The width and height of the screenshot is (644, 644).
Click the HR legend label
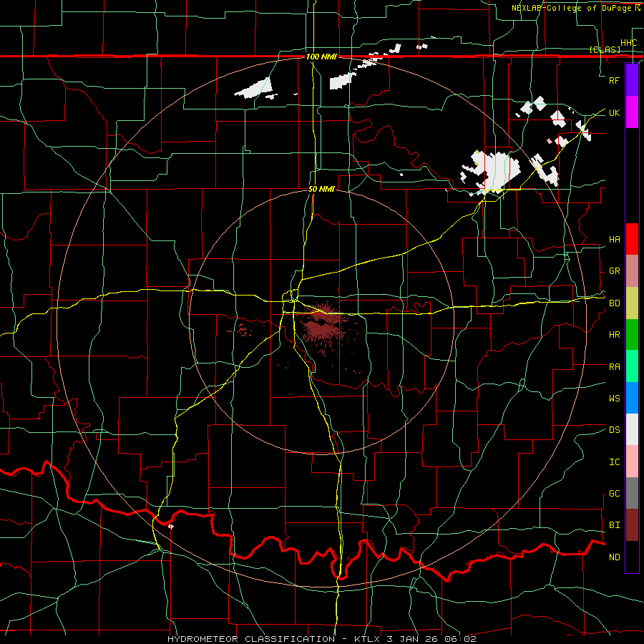(614, 335)
